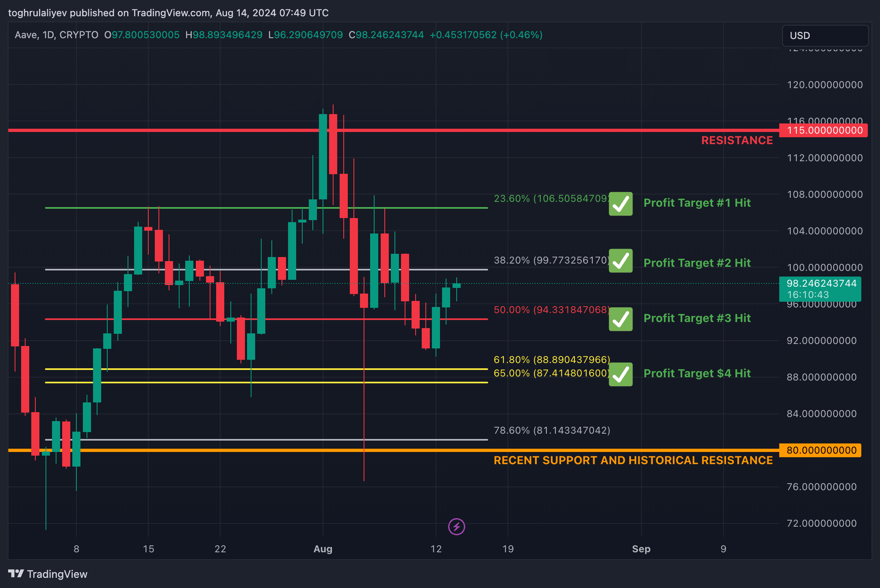Click the current price label 98.246243744
The image size is (880, 588).
[821, 283]
